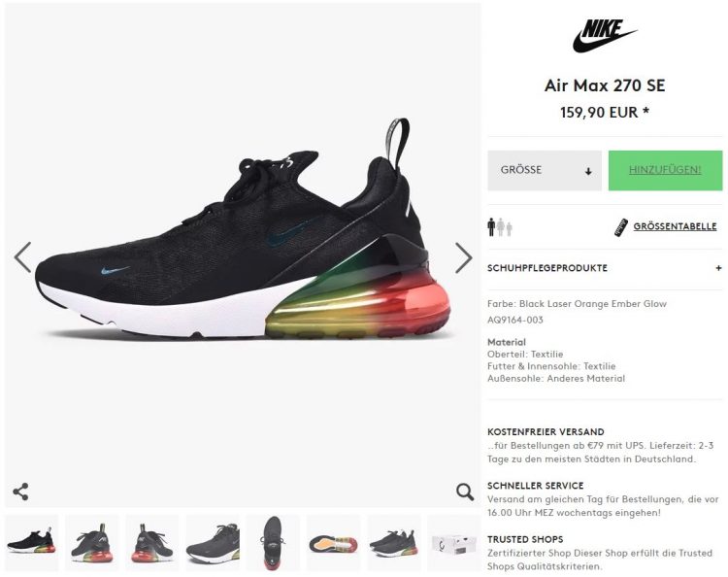This screenshot has height=577, width=728.
Task: Open the GRÖSSENTABELLE size chart link
Action: tap(675, 226)
